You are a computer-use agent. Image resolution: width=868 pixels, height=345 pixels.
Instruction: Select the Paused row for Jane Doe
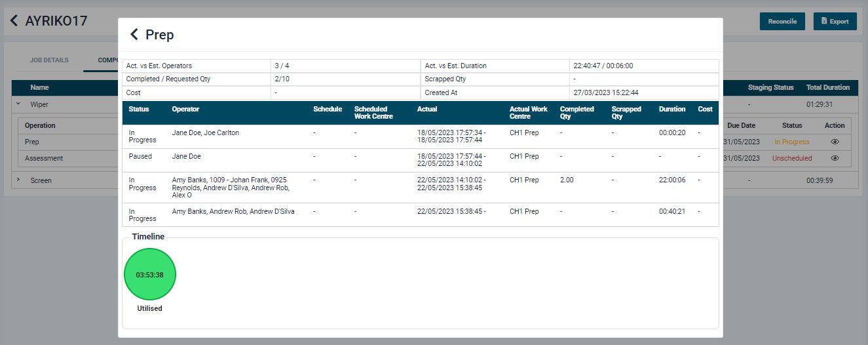pyautogui.click(x=419, y=160)
